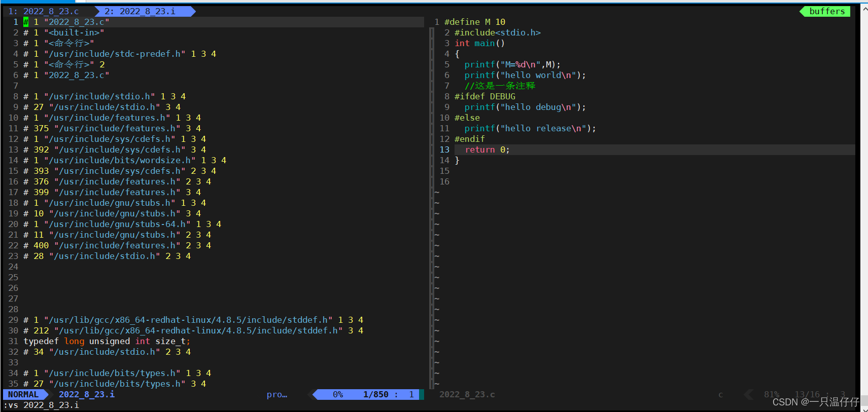The height and width of the screenshot is (412, 868).
Task: Click the '# 393 "/usr/include/sys/cdefs.h"' line
Action: pos(120,171)
